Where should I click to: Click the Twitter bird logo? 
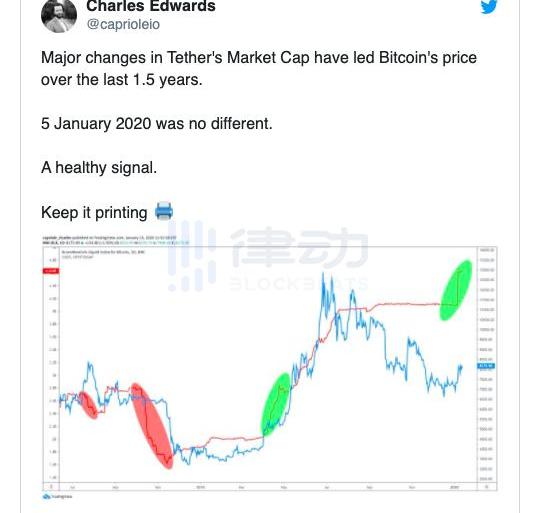pyautogui.click(x=489, y=7)
